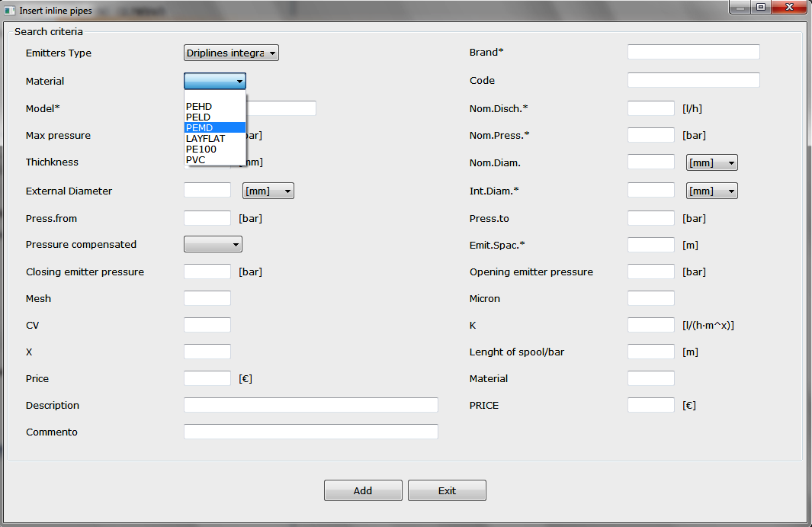This screenshot has width=812, height=527.
Task: Click the Exit button
Action: pyautogui.click(x=447, y=490)
